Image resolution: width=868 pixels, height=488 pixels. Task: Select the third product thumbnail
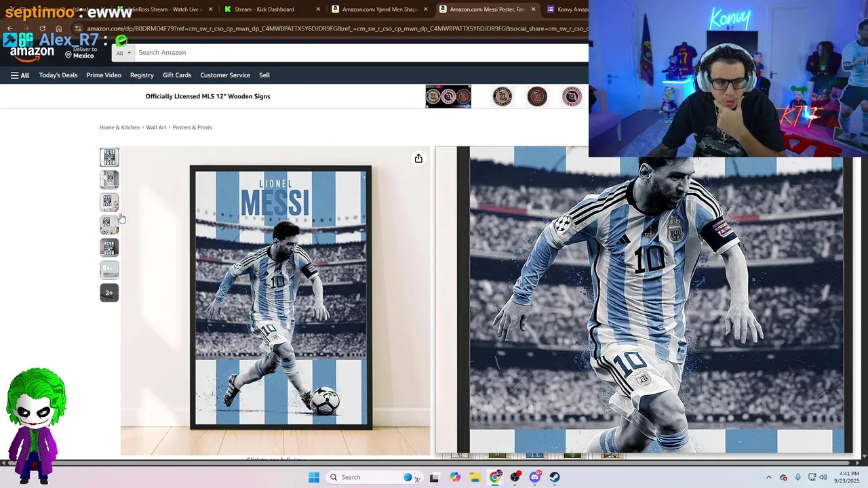click(109, 202)
